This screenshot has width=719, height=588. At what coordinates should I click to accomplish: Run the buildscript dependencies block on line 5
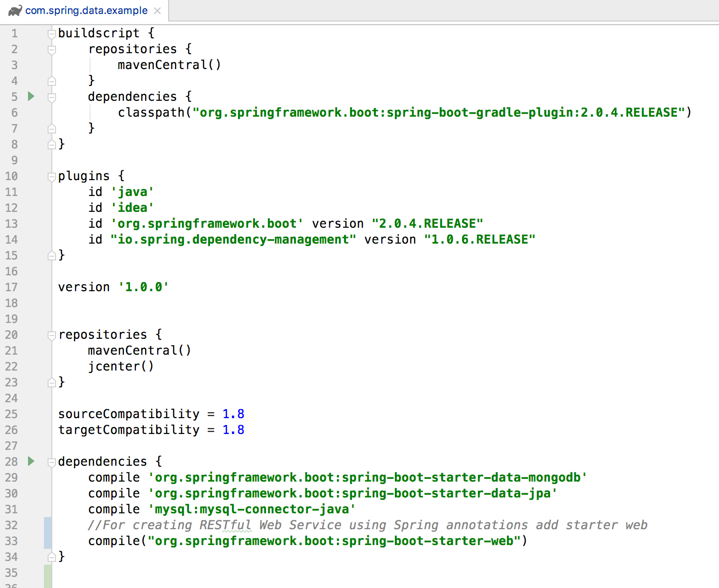click(31, 97)
